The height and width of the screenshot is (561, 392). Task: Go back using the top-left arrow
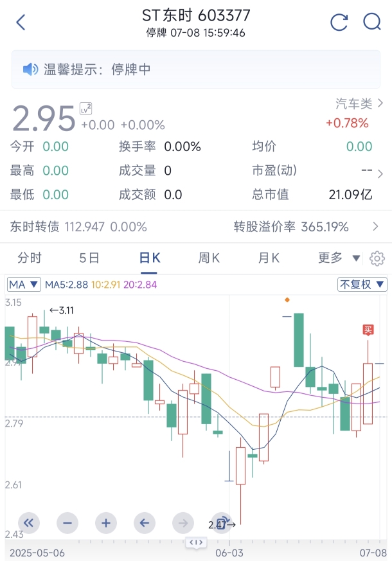click(x=21, y=22)
